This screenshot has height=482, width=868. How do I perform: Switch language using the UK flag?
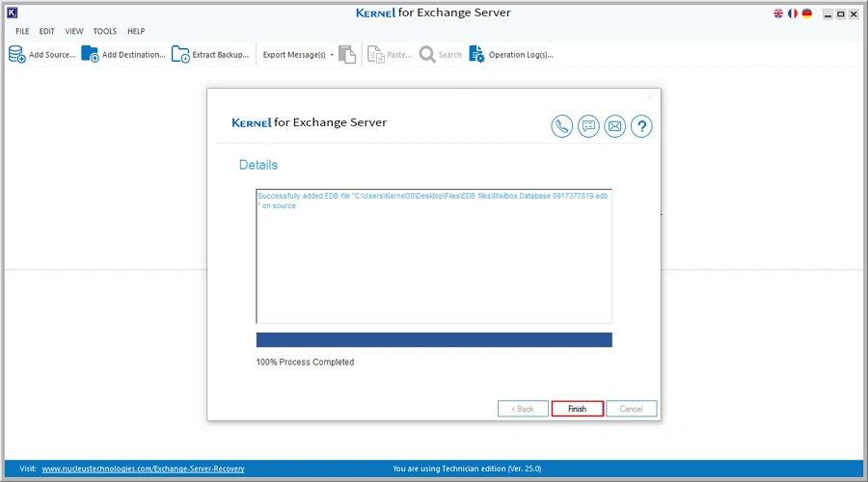click(x=779, y=13)
